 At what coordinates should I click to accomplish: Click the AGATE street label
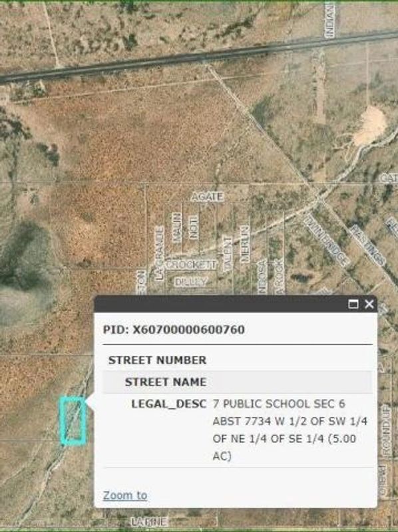207,197
